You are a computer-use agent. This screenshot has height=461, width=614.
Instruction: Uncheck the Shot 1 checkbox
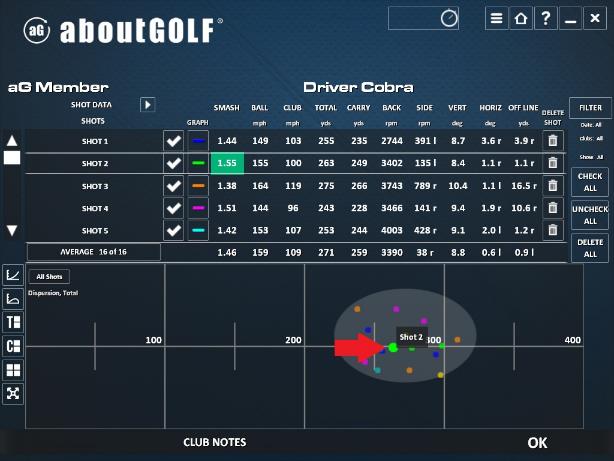point(173,141)
